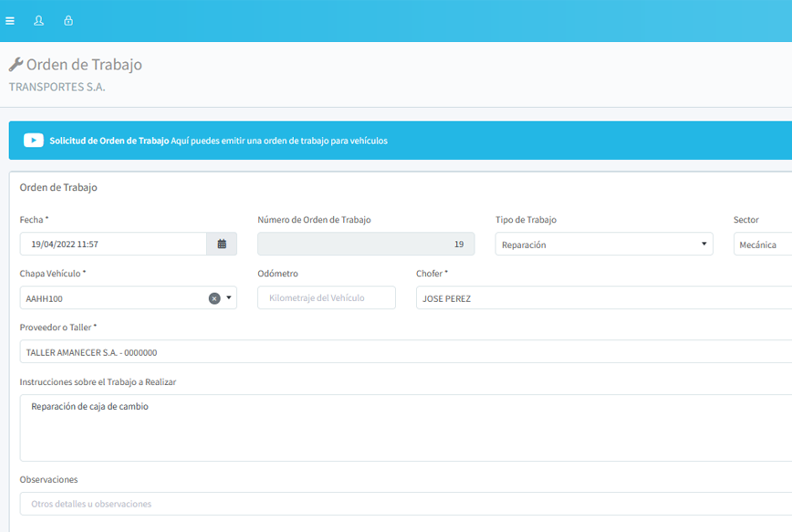Click the padlock icon in top bar
The width and height of the screenshot is (792, 532).
click(x=68, y=20)
